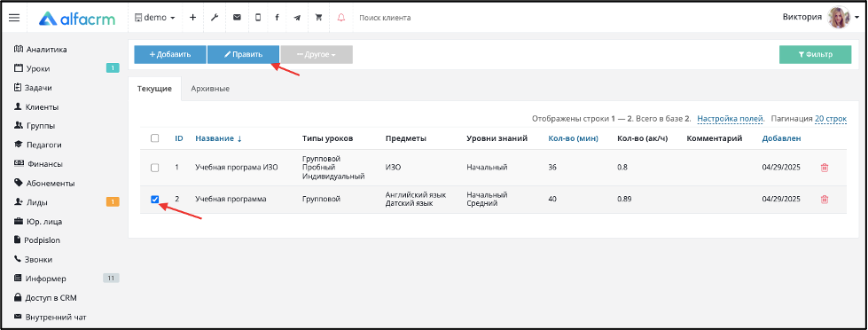Delete the Учебная програма ИЗО row via trash icon
The height and width of the screenshot is (330, 868).
(825, 167)
